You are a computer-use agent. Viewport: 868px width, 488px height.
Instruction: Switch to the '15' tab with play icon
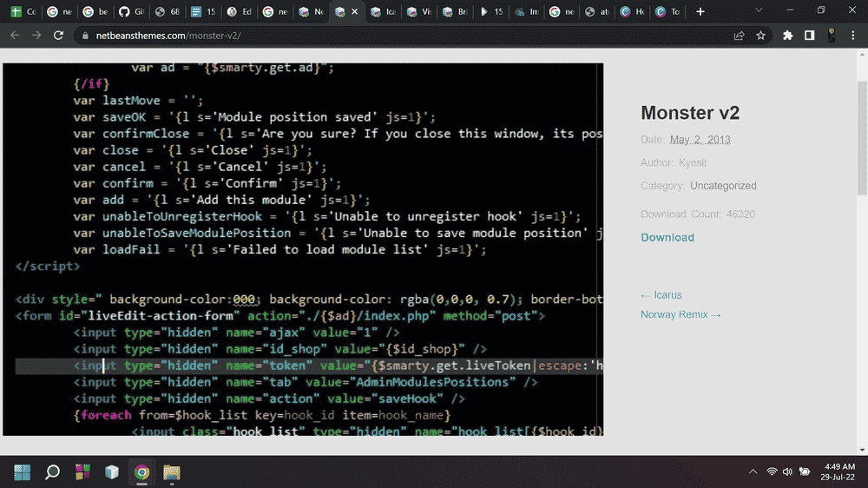point(491,11)
